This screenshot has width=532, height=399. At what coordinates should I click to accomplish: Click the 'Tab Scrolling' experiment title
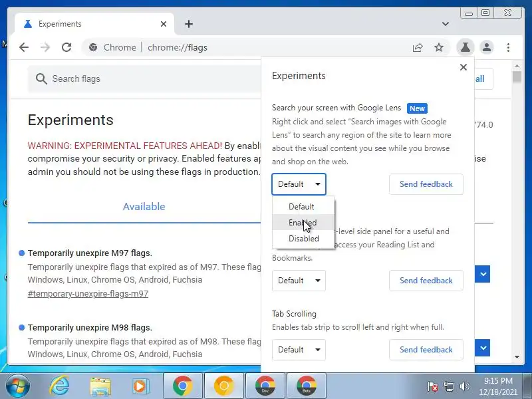coord(294,314)
